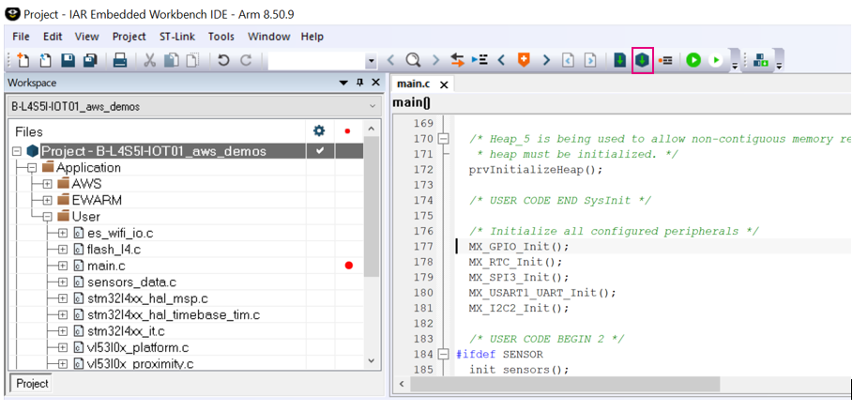Viewport: 868px width, 412px height.
Task: Click the red status dot next to main.c
Action: click(x=349, y=266)
